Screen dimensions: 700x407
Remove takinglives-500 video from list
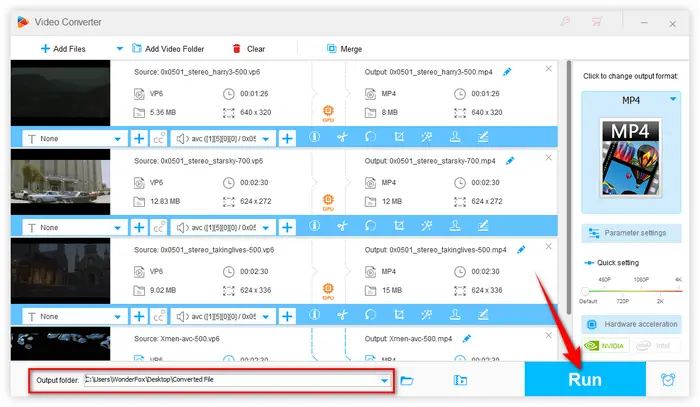pyautogui.click(x=549, y=246)
